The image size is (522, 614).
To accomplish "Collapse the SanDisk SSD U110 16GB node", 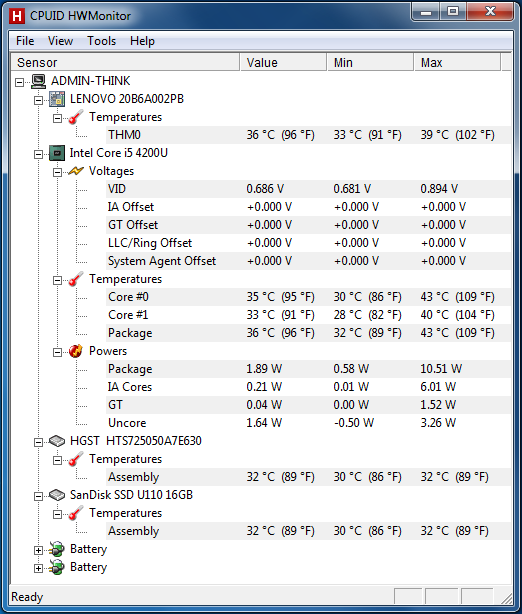I will pos(38,497).
